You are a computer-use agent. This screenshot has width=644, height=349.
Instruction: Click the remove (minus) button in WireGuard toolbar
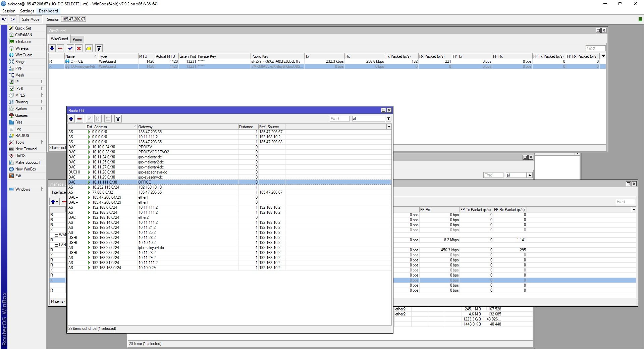[60, 48]
